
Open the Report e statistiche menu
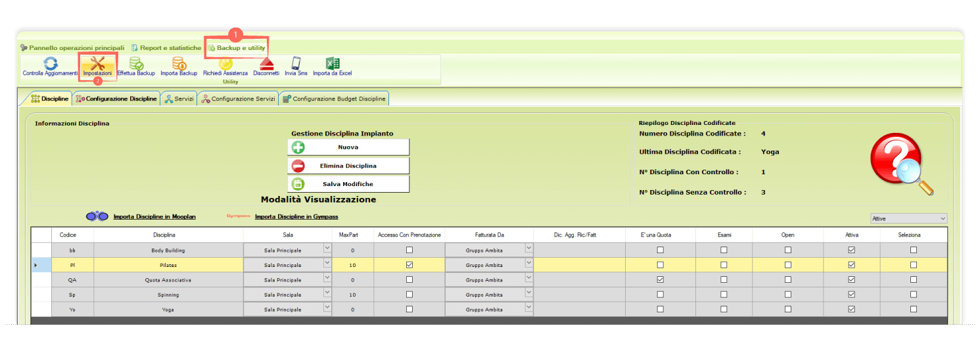(166, 48)
